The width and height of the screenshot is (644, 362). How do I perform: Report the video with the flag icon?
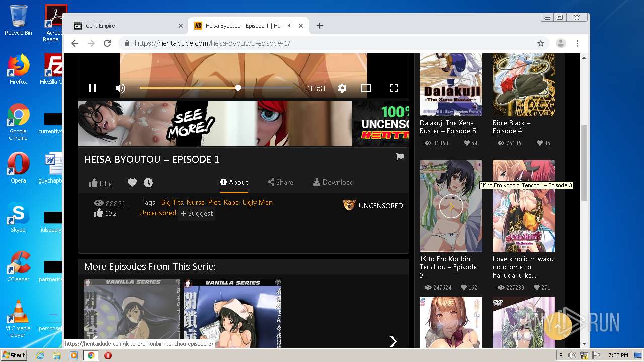point(400,157)
